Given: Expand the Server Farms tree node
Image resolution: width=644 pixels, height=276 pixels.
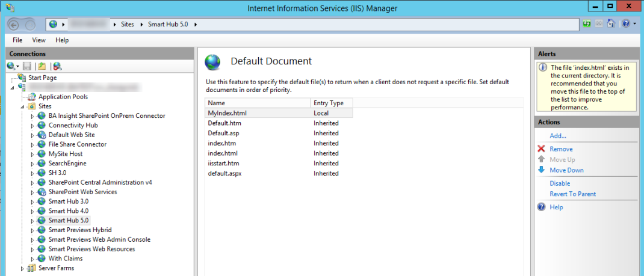Looking at the screenshot, I should click(x=22, y=268).
